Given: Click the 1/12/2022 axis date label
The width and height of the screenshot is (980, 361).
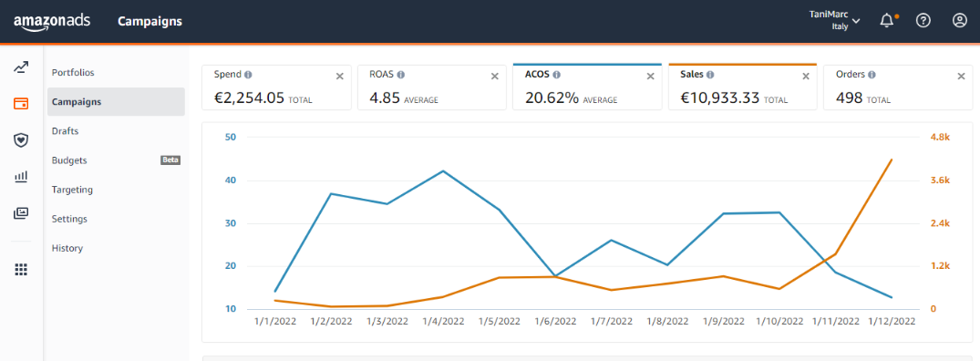Looking at the screenshot, I should click(892, 321).
